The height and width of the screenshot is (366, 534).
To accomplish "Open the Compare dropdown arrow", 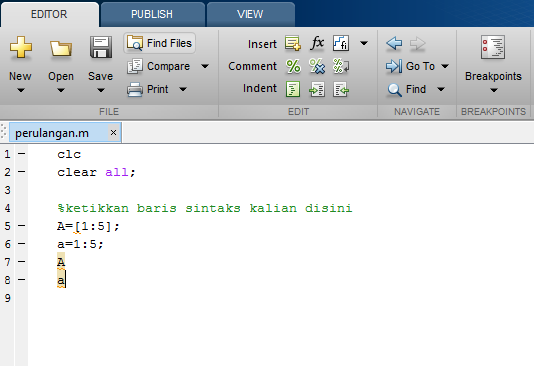I will (205, 66).
